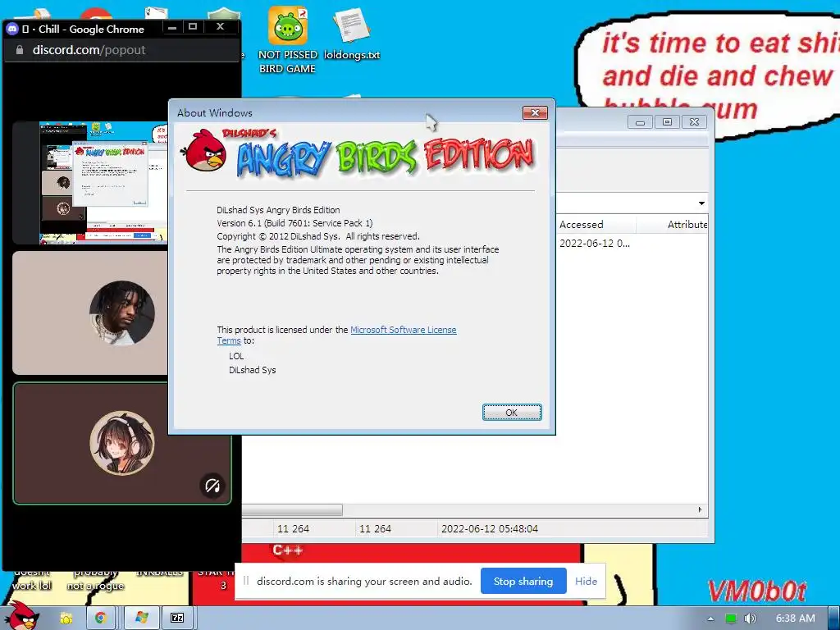This screenshot has height=630, width=840.
Task: Minimize the background 7-Zip window
Action: [640, 122]
